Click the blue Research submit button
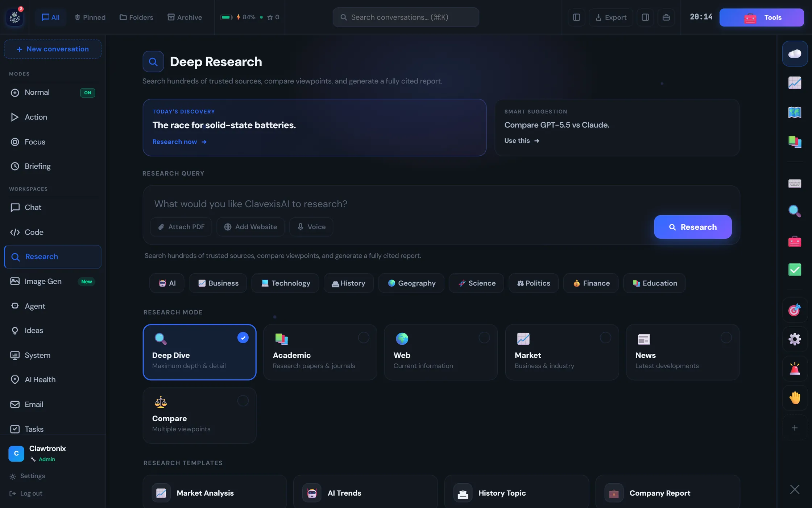 (692, 227)
